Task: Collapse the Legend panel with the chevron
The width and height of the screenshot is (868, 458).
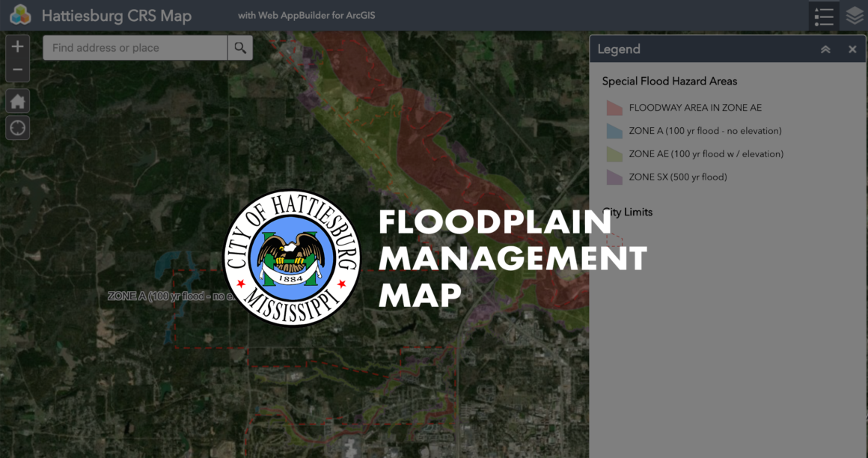Action: pyautogui.click(x=825, y=49)
